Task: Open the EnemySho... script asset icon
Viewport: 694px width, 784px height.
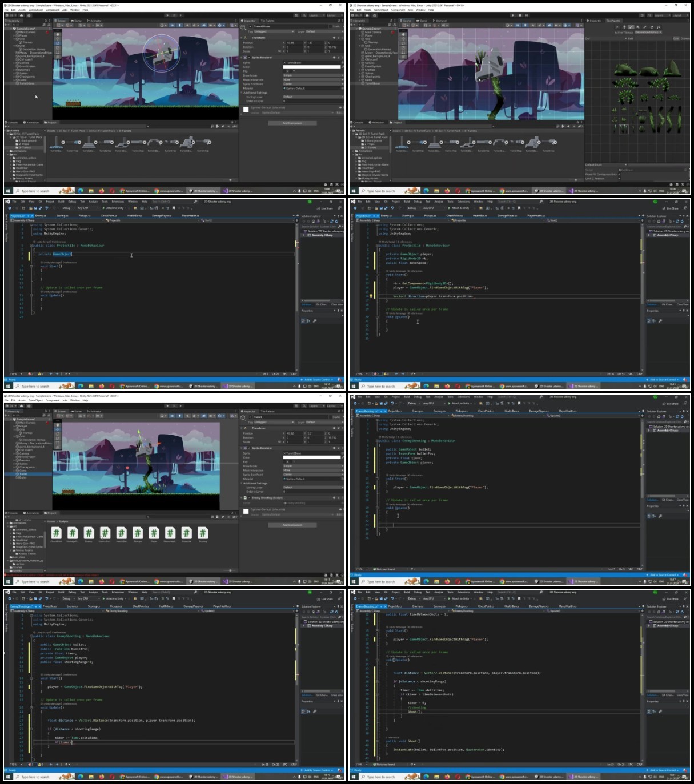Action: pos(105,533)
